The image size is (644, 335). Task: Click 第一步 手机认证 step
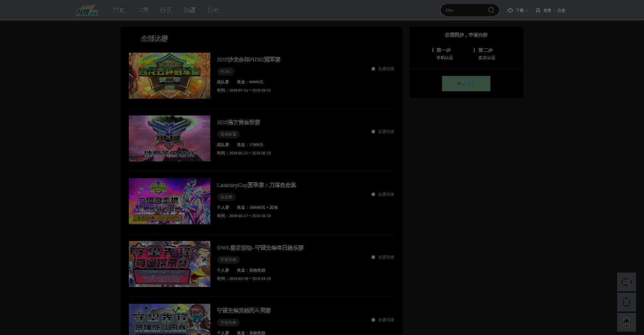pos(443,54)
